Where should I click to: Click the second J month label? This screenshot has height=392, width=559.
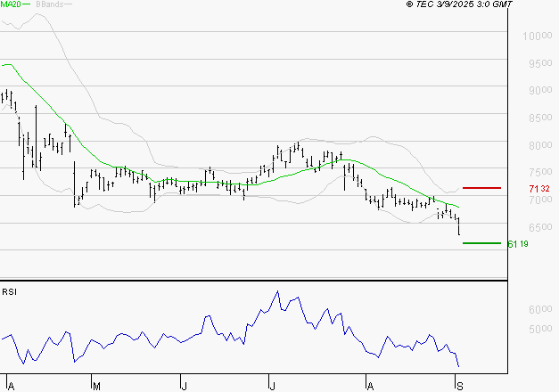[273, 387]
